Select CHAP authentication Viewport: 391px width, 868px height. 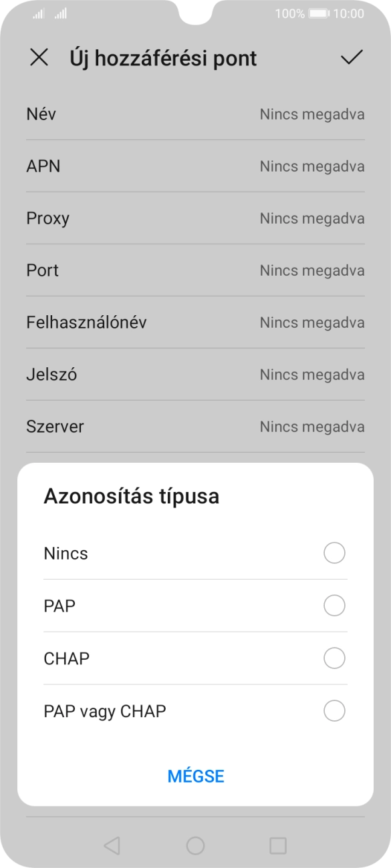click(x=195, y=658)
